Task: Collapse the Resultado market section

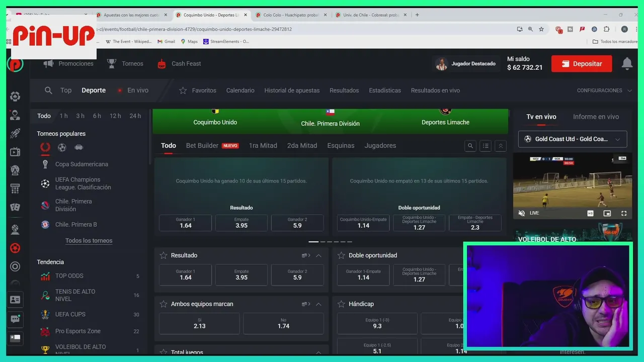Action: pyautogui.click(x=318, y=255)
